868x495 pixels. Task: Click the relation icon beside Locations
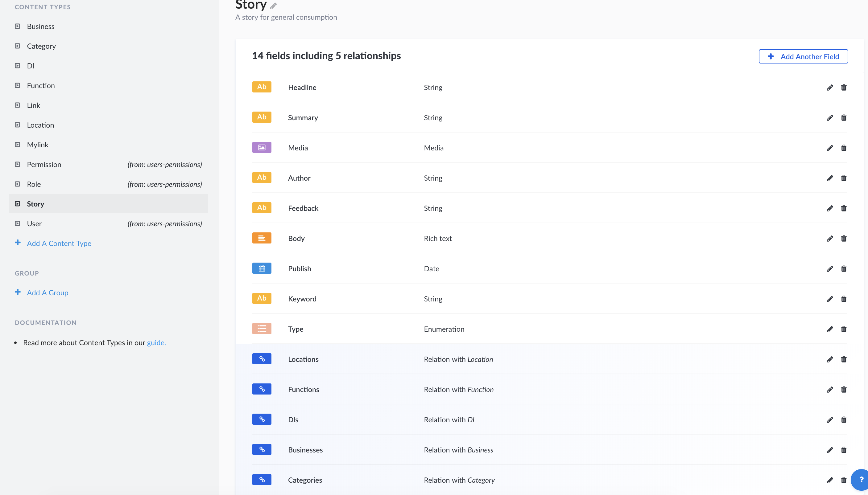[x=261, y=359]
